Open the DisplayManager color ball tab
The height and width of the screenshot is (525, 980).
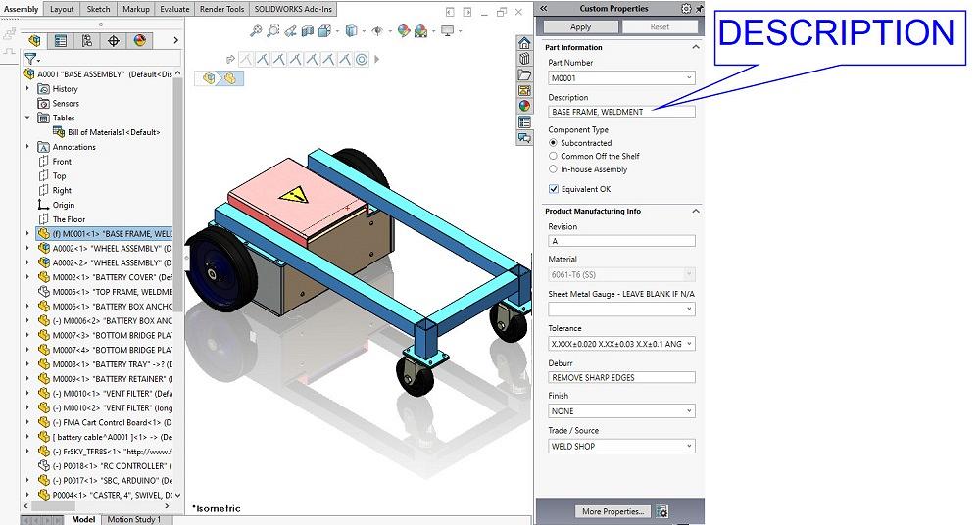[x=139, y=40]
